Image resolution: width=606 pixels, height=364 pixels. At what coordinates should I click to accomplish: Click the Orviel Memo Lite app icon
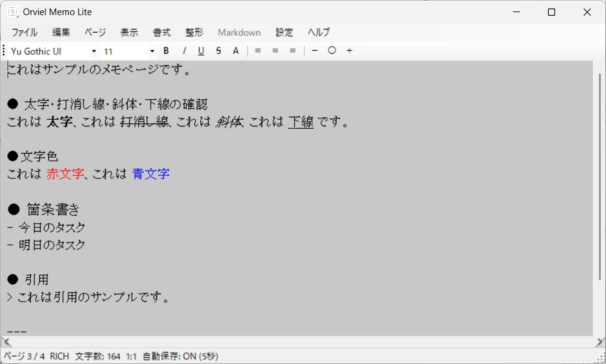point(13,12)
